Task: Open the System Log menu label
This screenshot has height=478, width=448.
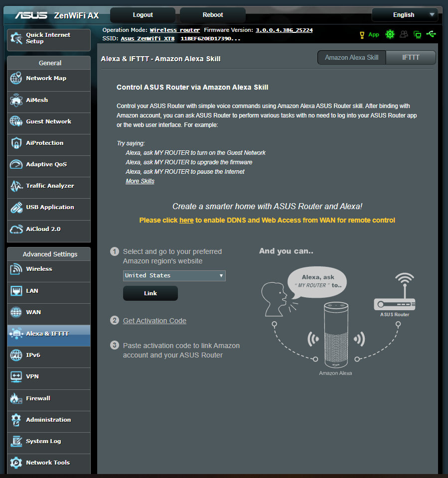Action: tap(44, 441)
